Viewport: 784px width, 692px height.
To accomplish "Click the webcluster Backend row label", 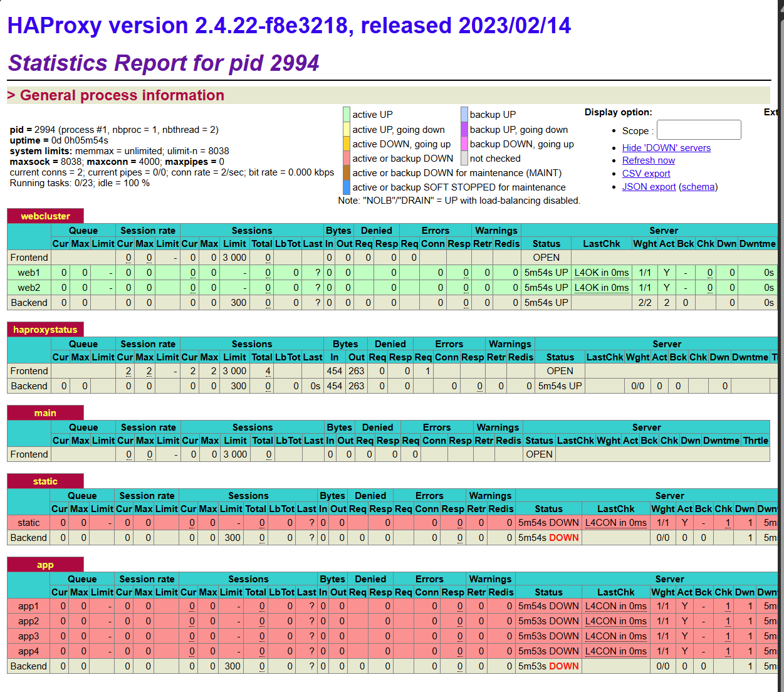I will click(29, 303).
